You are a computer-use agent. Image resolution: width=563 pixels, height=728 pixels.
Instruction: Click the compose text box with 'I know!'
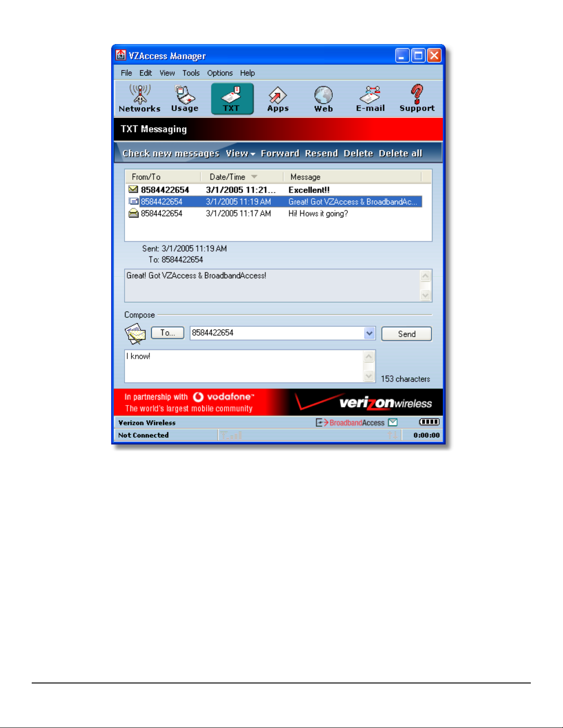(x=245, y=366)
